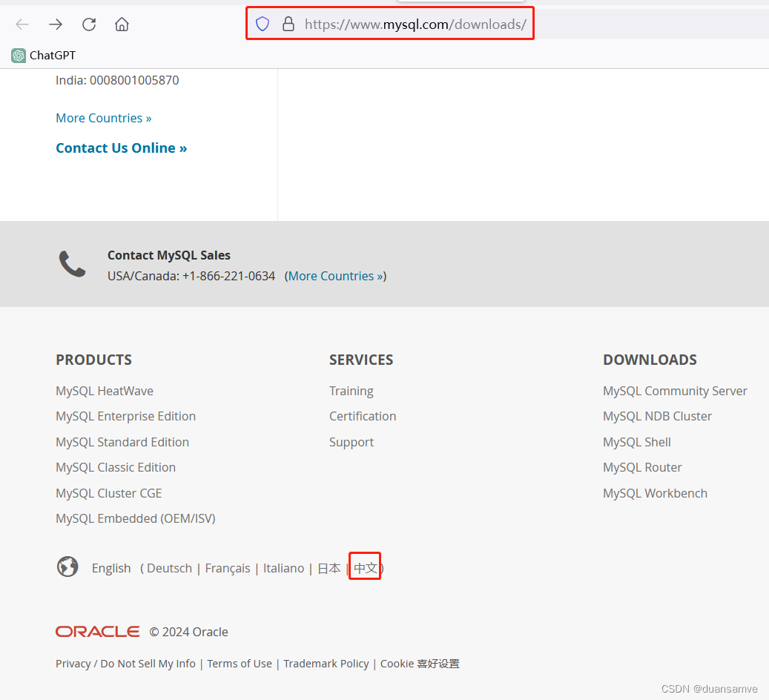Click the Oracle logo
The height and width of the screenshot is (700, 769).
pyautogui.click(x=98, y=631)
